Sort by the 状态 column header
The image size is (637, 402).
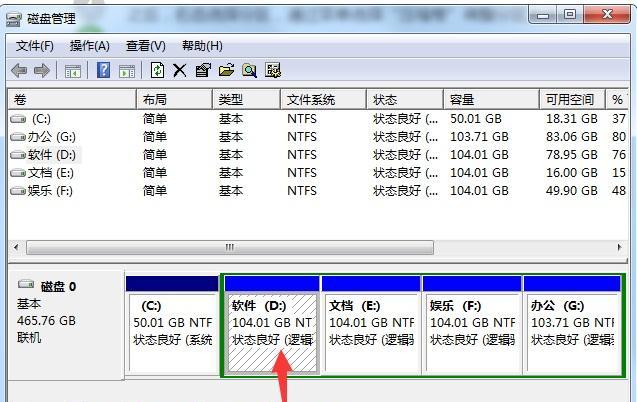point(405,99)
